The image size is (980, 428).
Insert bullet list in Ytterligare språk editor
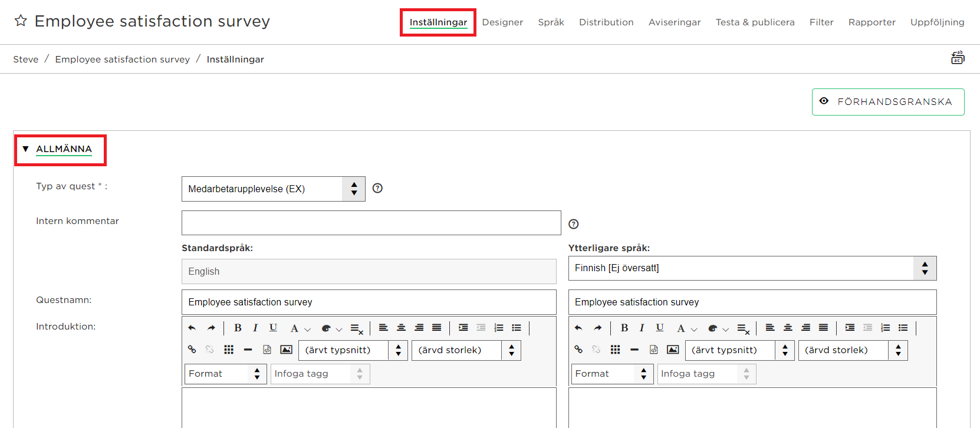[903, 328]
